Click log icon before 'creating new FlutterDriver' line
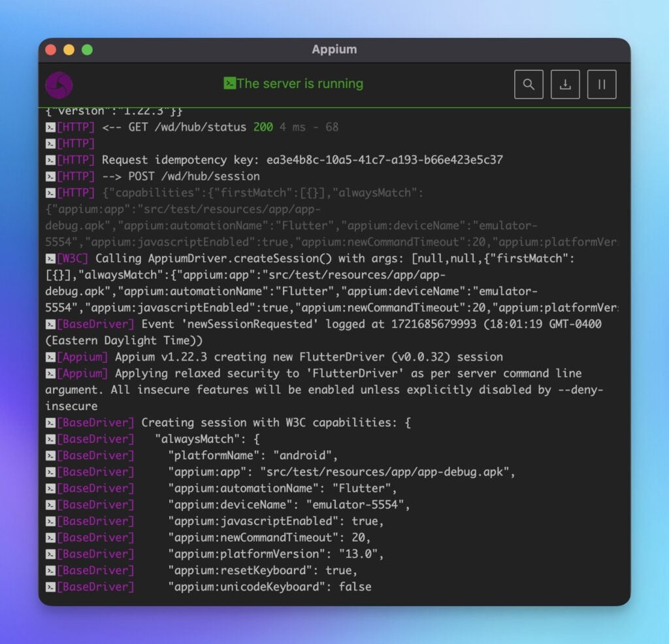This screenshot has width=669, height=644. (x=50, y=357)
